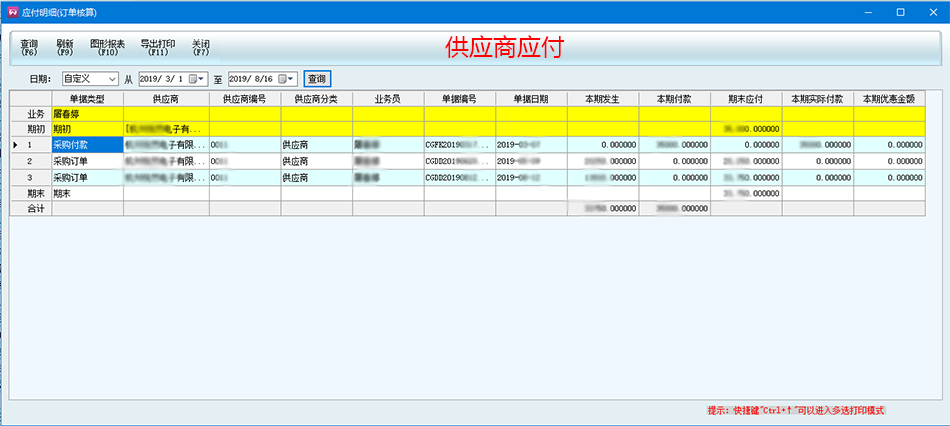The image size is (950, 426).
Task: Click the end date field 2019/8/16
Action: point(254,78)
